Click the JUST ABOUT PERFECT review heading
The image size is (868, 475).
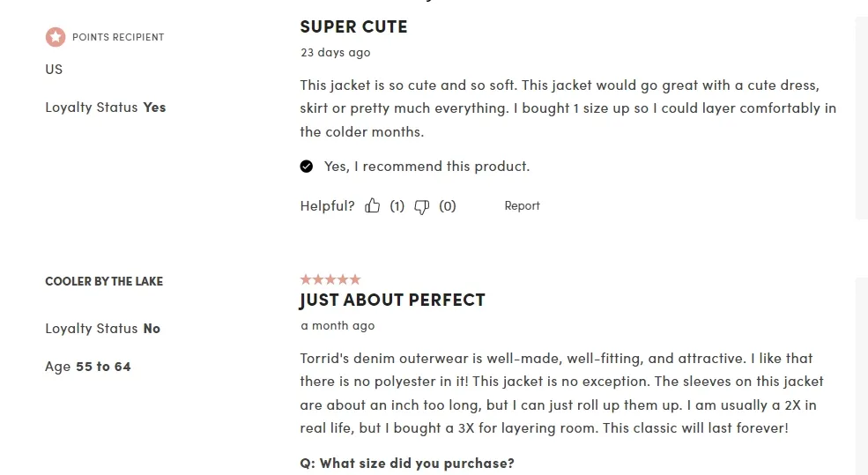(392, 300)
